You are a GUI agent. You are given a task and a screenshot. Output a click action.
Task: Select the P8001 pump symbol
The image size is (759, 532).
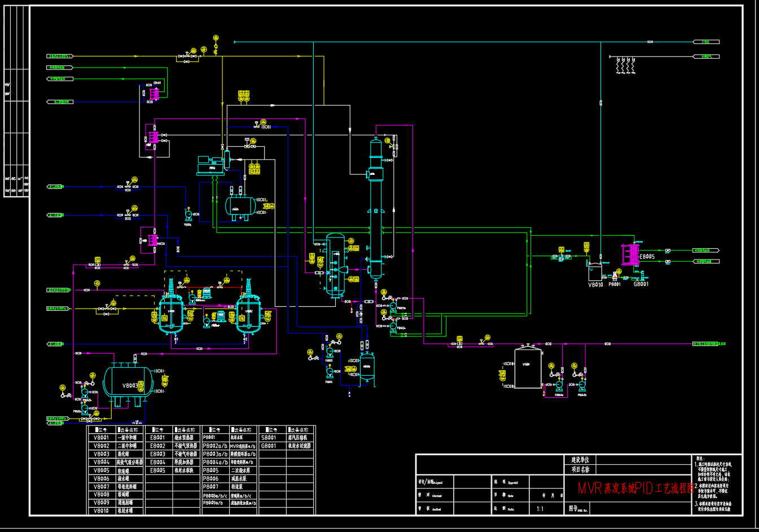tap(614, 277)
